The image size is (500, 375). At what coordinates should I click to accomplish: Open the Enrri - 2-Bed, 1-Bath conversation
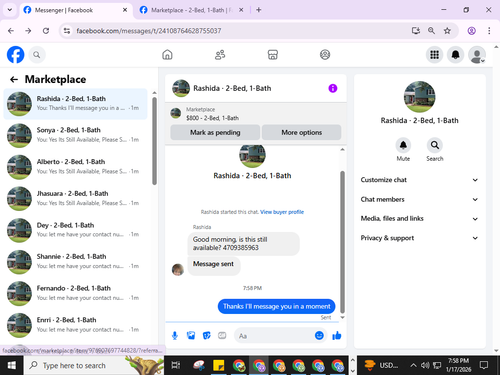[x=75, y=325]
